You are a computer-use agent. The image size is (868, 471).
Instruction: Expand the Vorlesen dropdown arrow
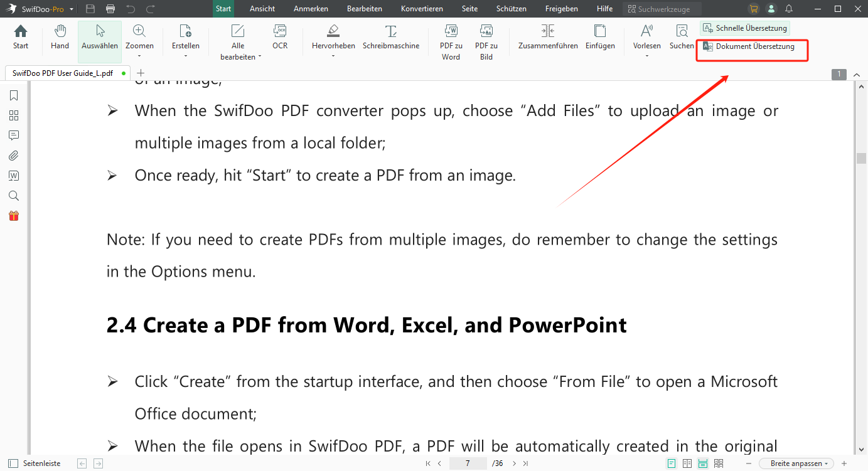coord(647,56)
